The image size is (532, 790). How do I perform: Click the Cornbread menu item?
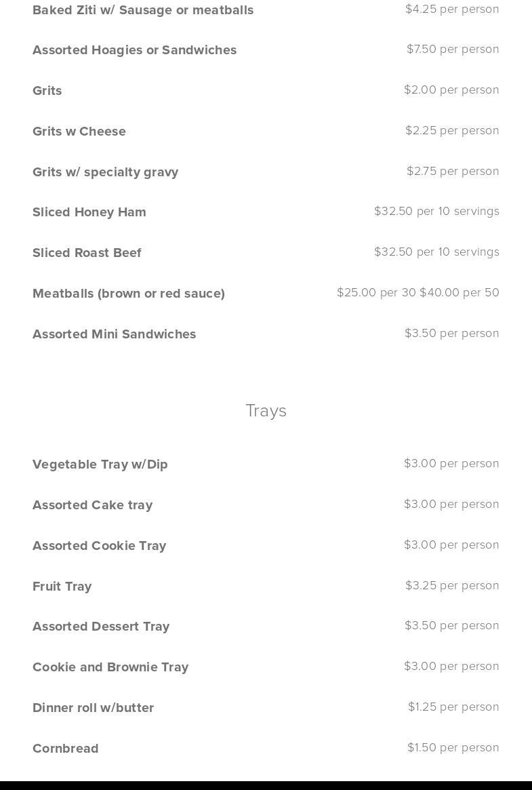click(66, 749)
